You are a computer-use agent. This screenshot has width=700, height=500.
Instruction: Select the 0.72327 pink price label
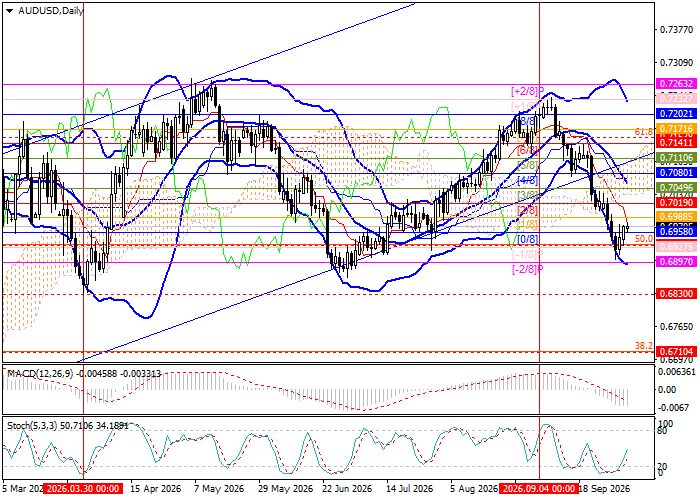point(677,98)
